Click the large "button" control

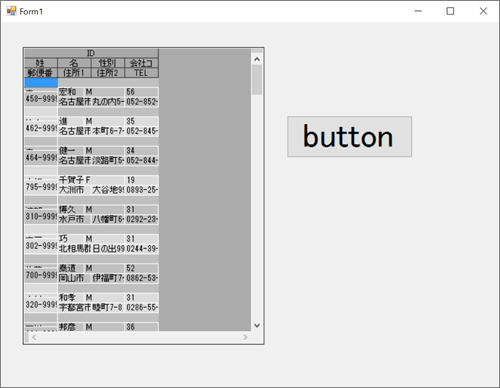pos(349,136)
